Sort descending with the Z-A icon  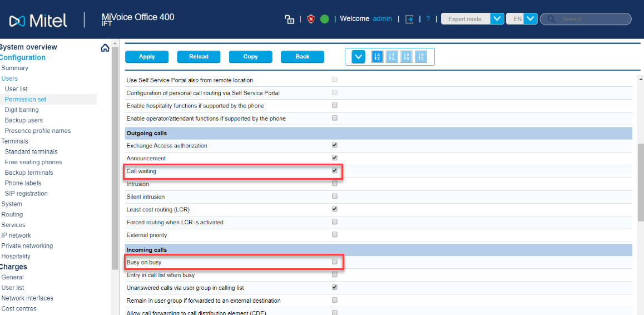[x=392, y=57]
